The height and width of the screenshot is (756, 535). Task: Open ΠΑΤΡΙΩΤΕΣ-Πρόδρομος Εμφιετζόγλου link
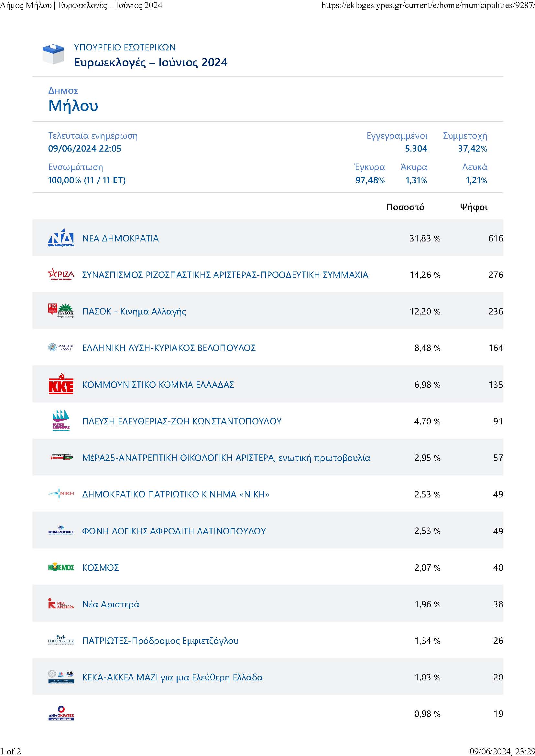[x=160, y=641]
